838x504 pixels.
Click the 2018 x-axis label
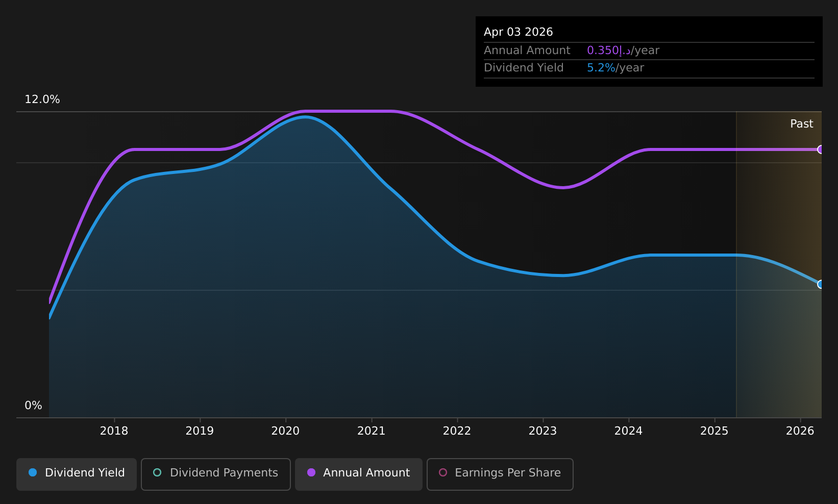point(114,431)
